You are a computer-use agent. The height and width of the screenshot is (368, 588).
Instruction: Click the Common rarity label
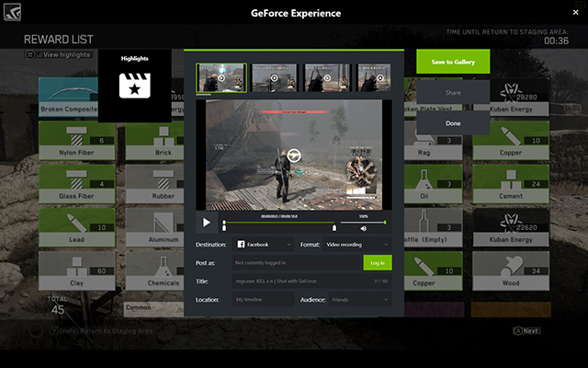139,307
